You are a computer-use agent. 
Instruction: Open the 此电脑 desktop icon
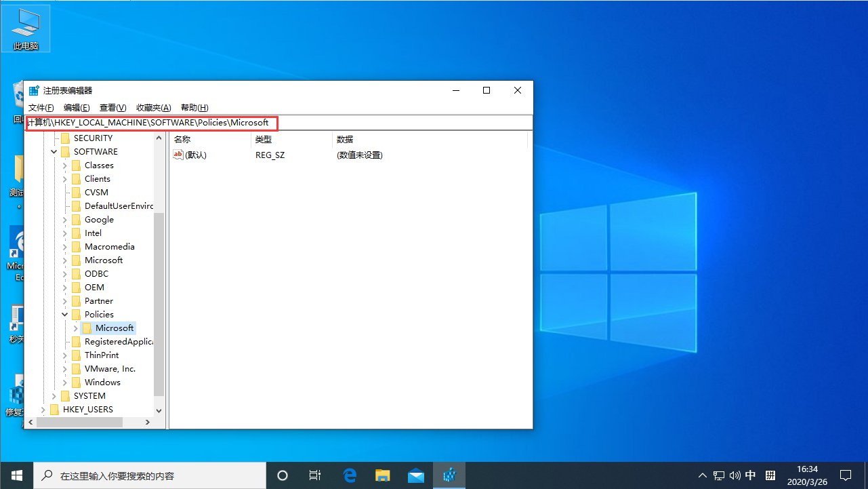(x=26, y=27)
